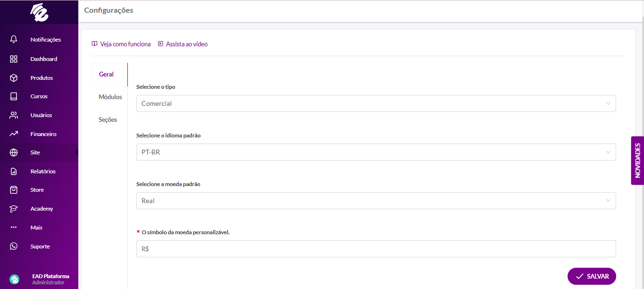Click the Usuários people icon

click(14, 115)
